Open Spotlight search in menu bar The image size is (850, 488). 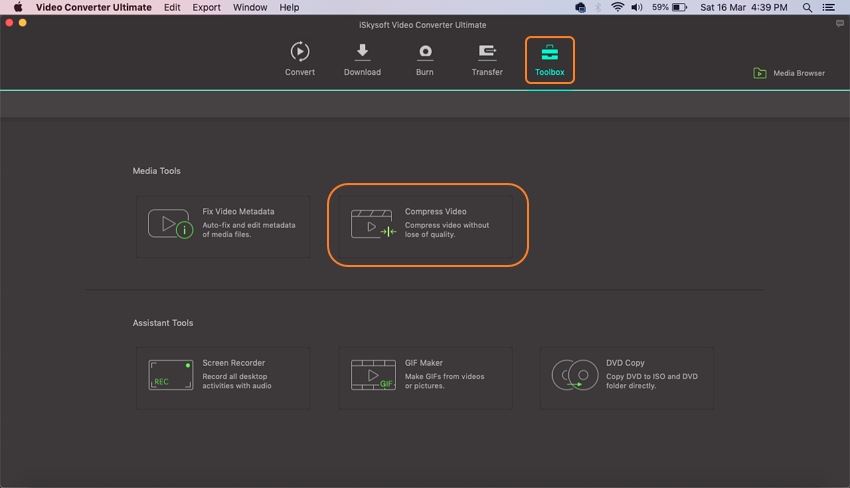pyautogui.click(x=807, y=7)
